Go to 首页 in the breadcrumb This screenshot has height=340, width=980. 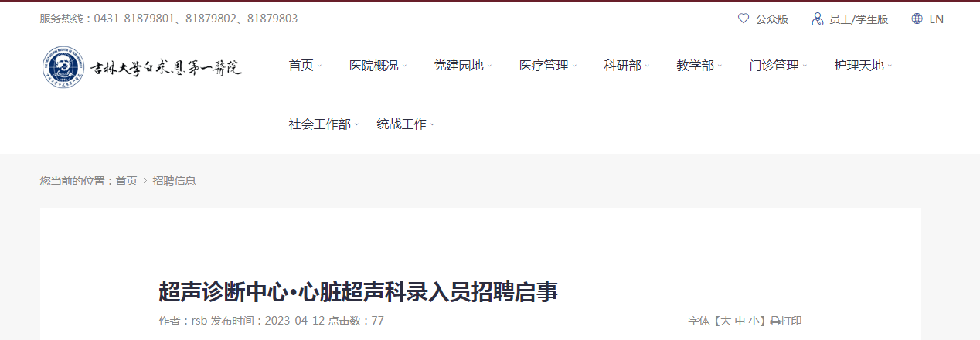pyautogui.click(x=127, y=181)
